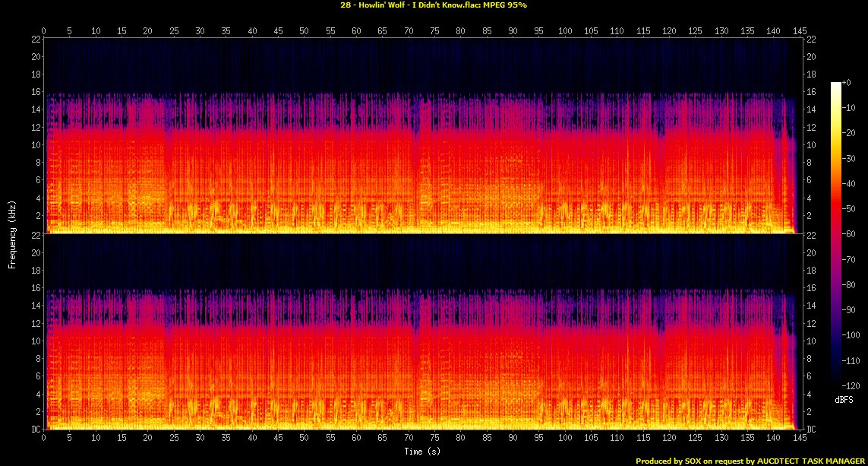This screenshot has width=868, height=466.
Task: Click the 70 second mark on top time axis
Action: click(x=409, y=31)
